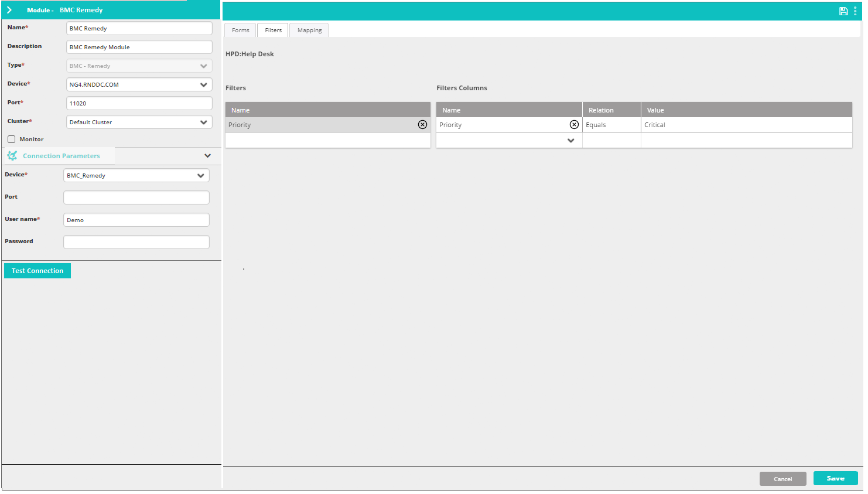Viewport: 868px width, 494px height.
Task: Open the Type dropdown showing BMC - Remedy
Action: click(139, 66)
